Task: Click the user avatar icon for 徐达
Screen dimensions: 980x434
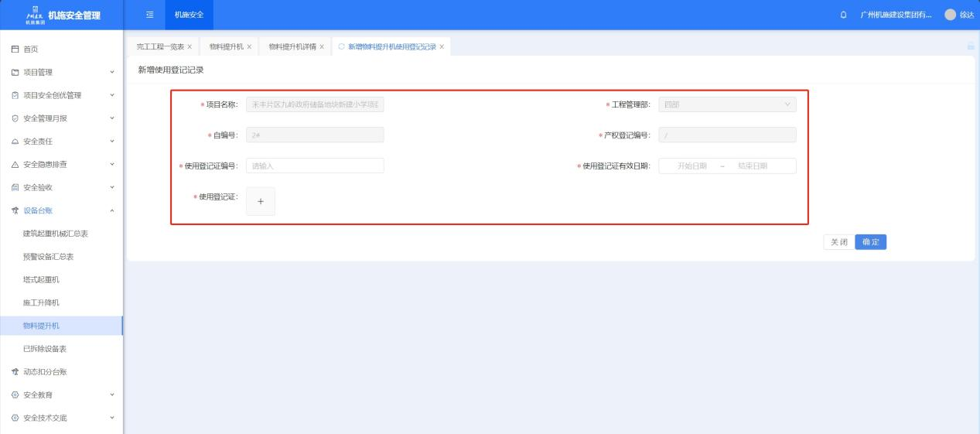Action: (950, 15)
